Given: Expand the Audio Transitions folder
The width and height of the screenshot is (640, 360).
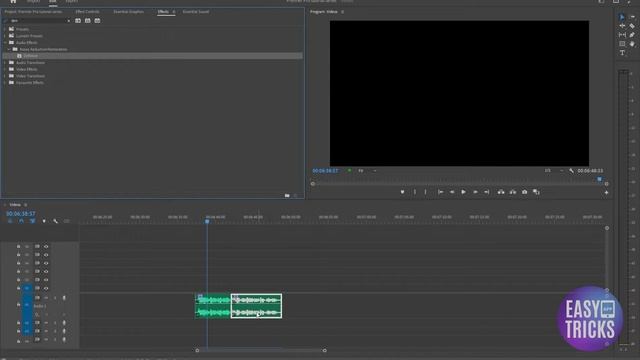Looking at the screenshot, I should click(x=4, y=62).
